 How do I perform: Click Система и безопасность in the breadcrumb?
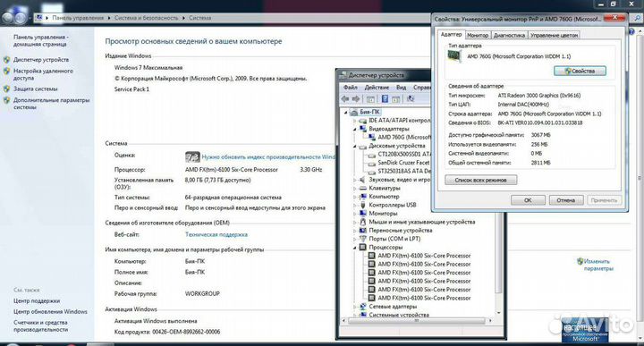pyautogui.click(x=146, y=18)
